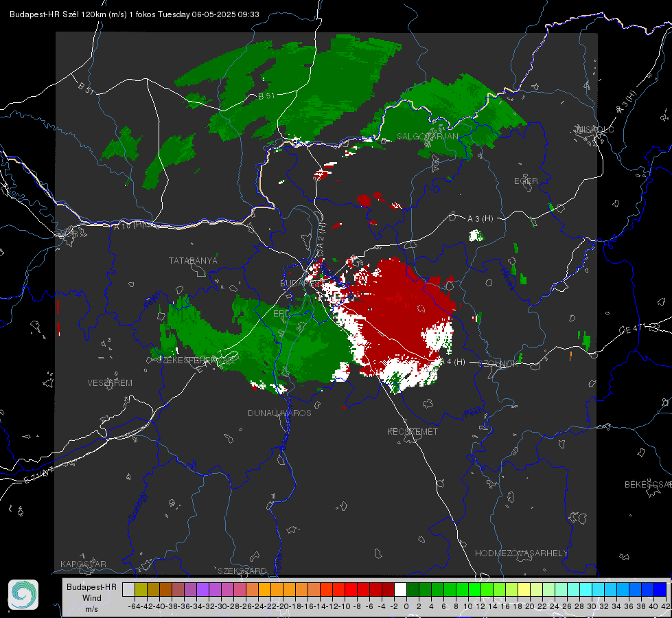Screen dimensions: 672x618
Task: Click the KECSKEMÉT city label
Action: click(x=413, y=431)
